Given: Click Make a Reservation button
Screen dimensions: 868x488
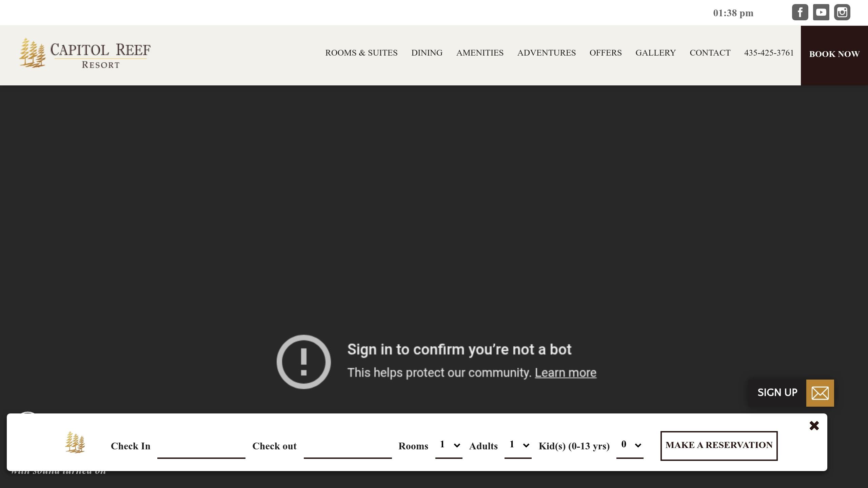Looking at the screenshot, I should pos(719,446).
